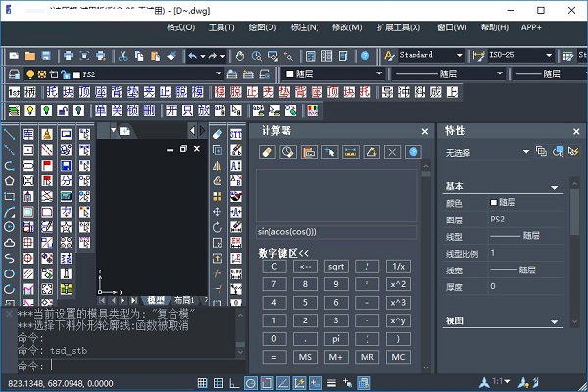
Task: Collapse the 数字键区<< number pad header
Action: [x=283, y=253]
